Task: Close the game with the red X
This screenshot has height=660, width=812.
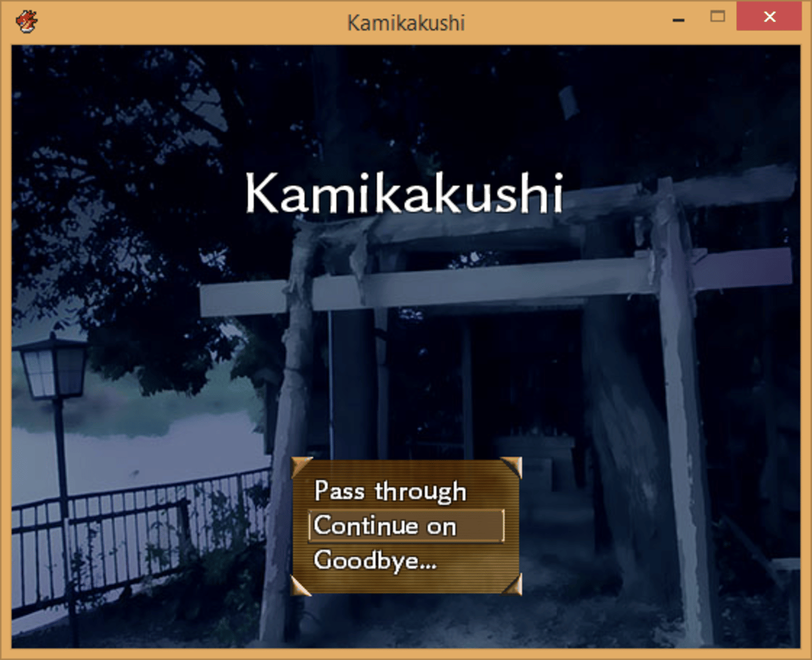Action: (x=769, y=17)
